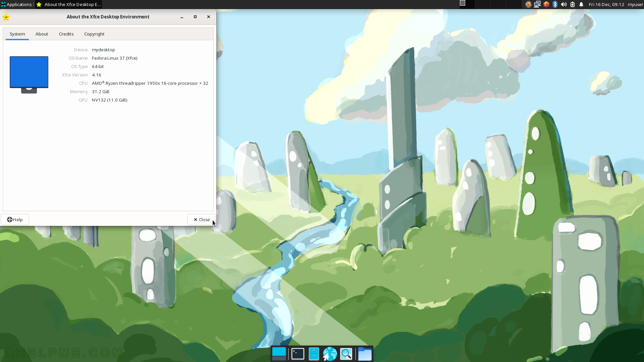The image size is (644, 362).
Task: Select the device name 'mydesktop'
Action: tap(103, 50)
